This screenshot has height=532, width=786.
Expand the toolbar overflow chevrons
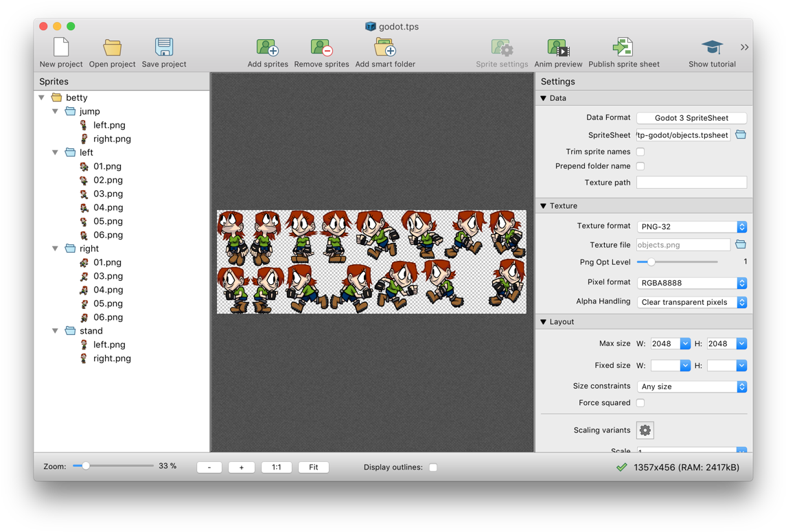(744, 47)
